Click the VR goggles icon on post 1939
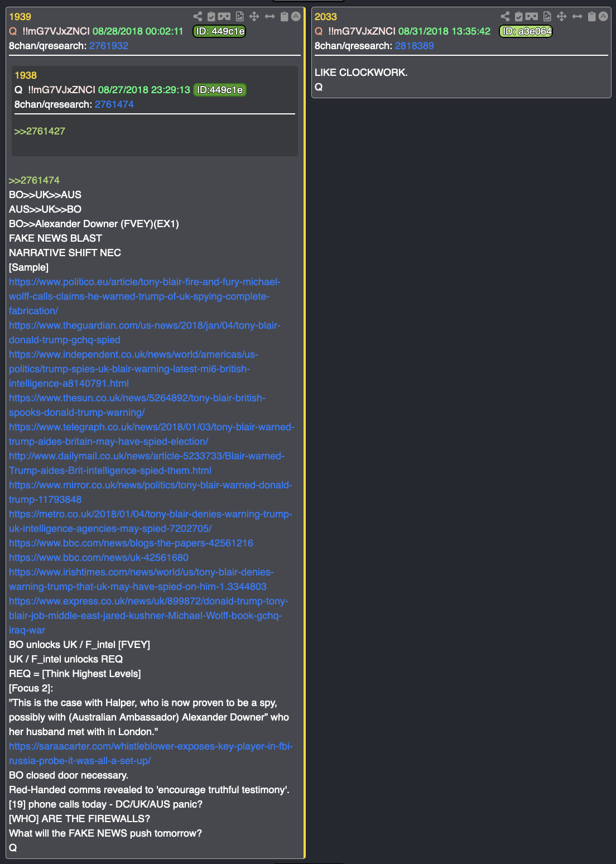 (224, 17)
